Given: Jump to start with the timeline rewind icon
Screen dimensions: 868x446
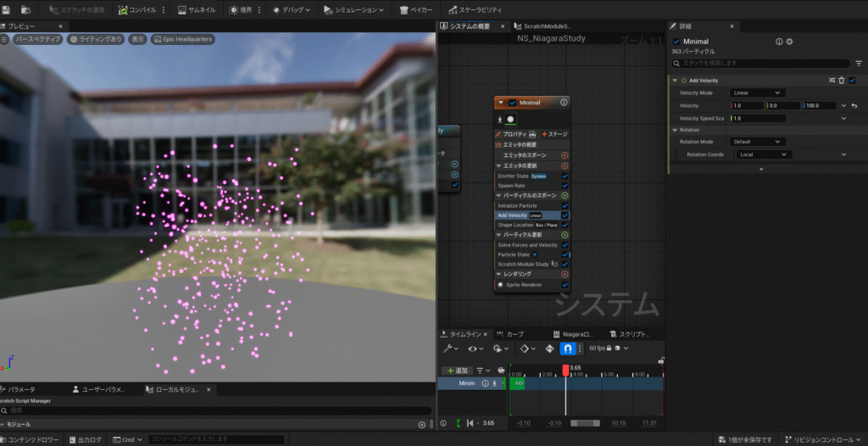Looking at the screenshot, I should point(470,423).
